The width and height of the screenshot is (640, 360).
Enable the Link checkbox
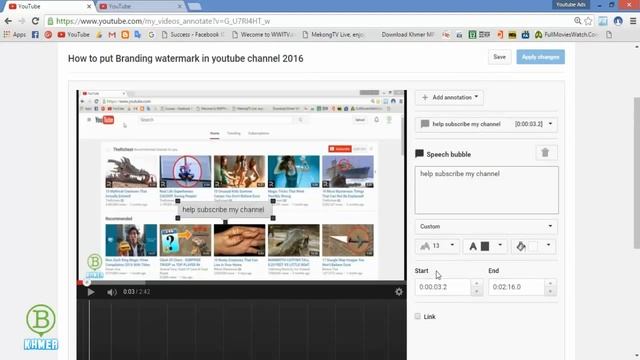[418, 316]
